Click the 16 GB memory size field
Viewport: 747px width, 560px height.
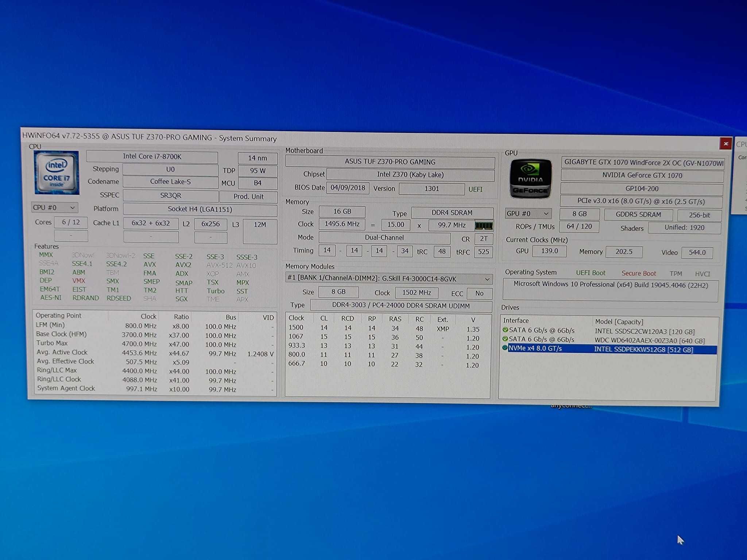click(x=342, y=211)
